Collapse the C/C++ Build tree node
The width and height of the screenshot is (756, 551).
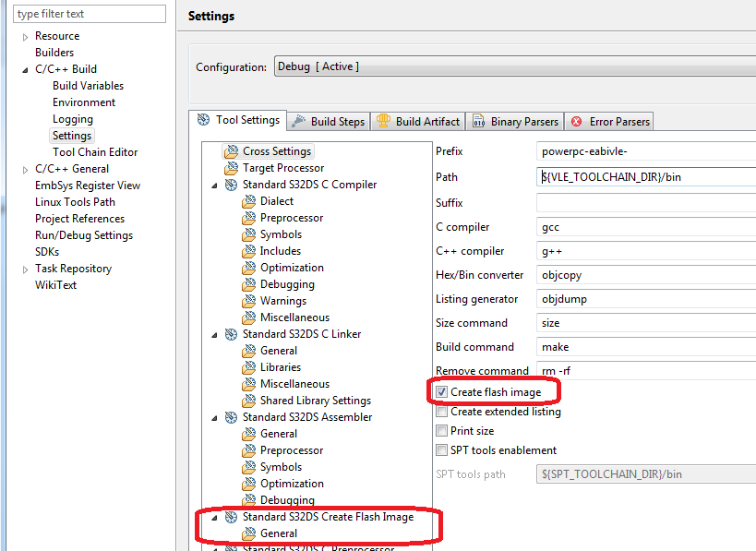point(26,69)
